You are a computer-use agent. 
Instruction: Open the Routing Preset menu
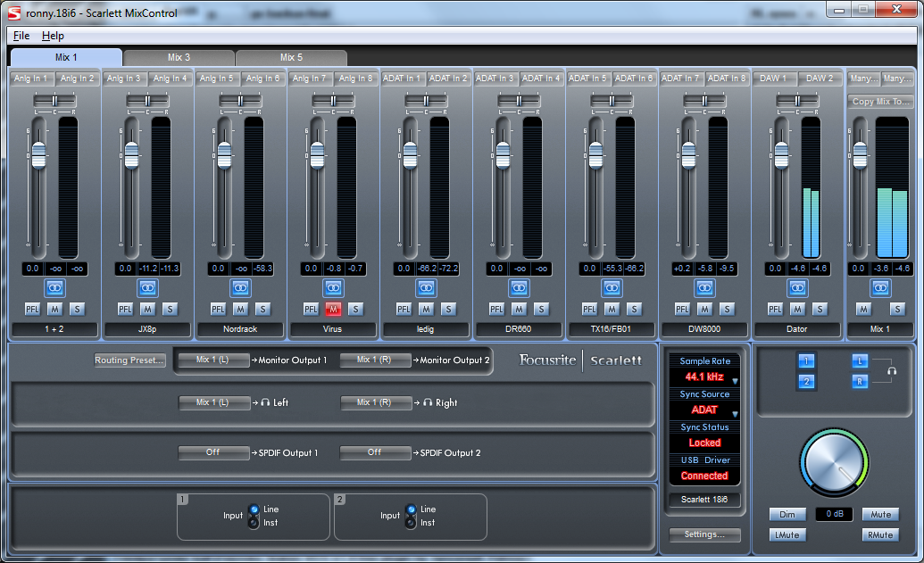pyautogui.click(x=129, y=360)
